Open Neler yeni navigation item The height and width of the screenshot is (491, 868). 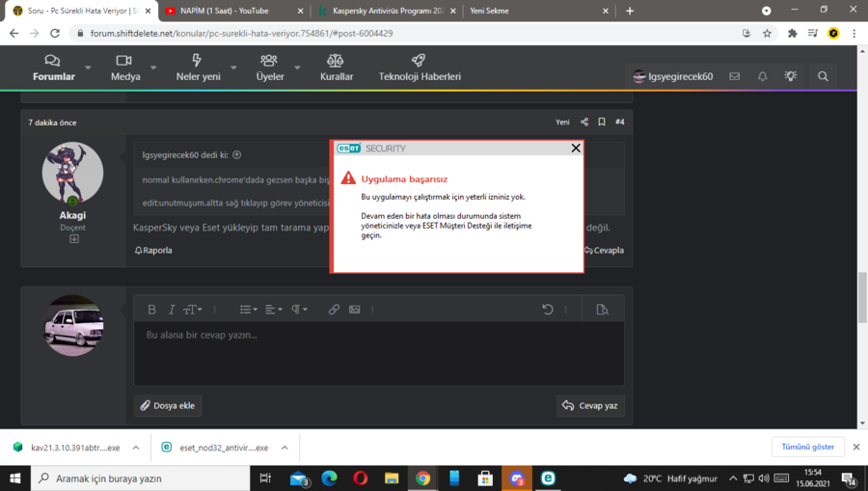198,68
